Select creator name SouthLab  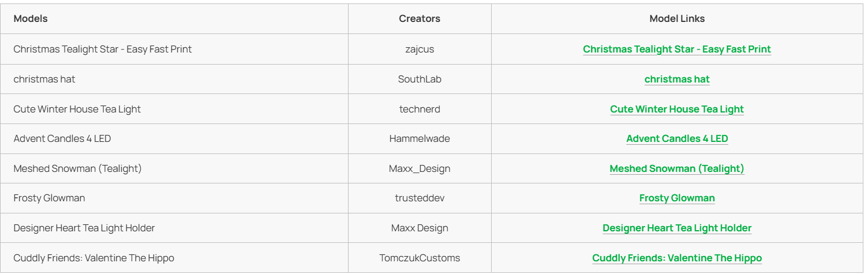420,79
